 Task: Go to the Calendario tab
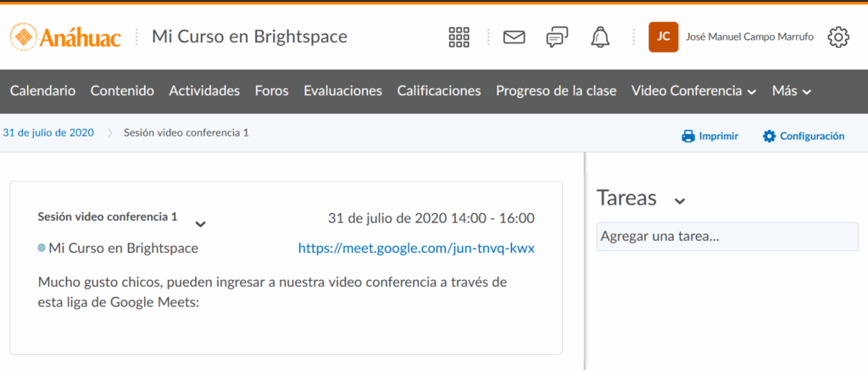pos(42,91)
